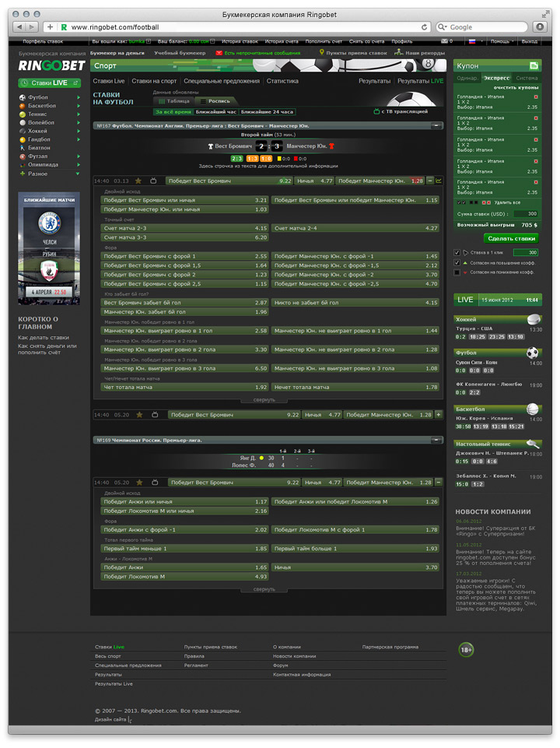
Task: Click the green Ставки LIVE sidebar button
Action: tap(49, 83)
